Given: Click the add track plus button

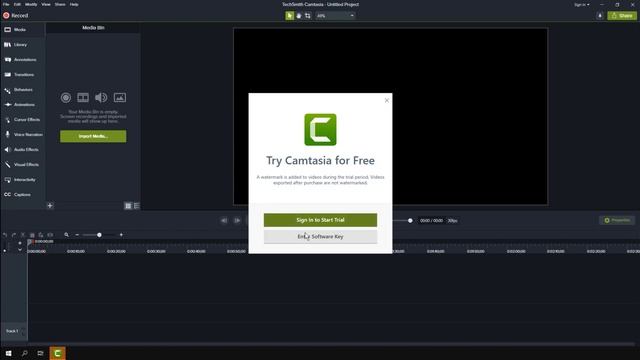Looking at the screenshot, I should point(20,243).
